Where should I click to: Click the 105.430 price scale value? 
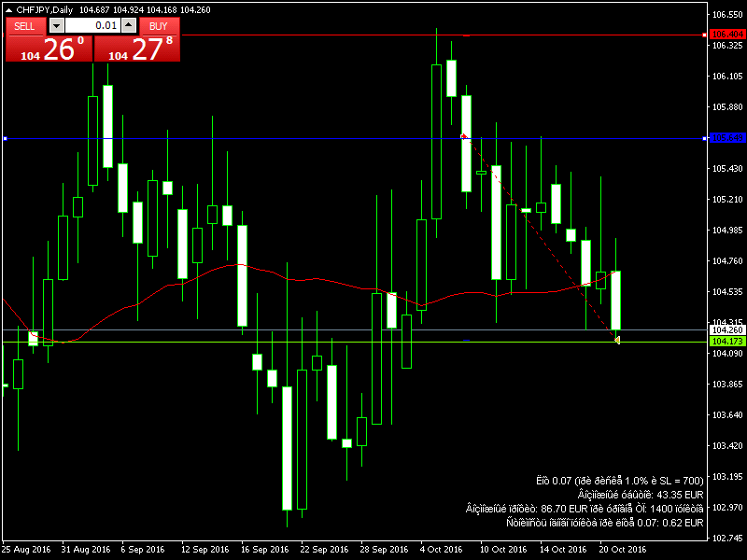[727, 169]
